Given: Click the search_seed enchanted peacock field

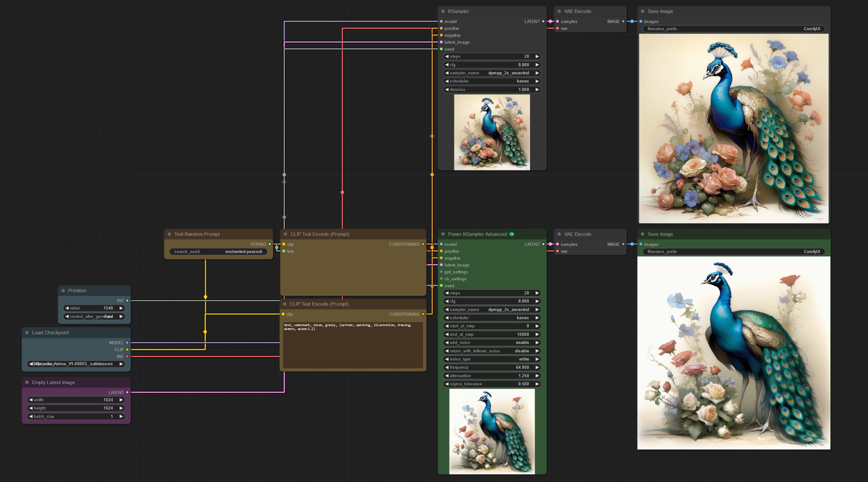Looking at the screenshot, I should pos(218,252).
